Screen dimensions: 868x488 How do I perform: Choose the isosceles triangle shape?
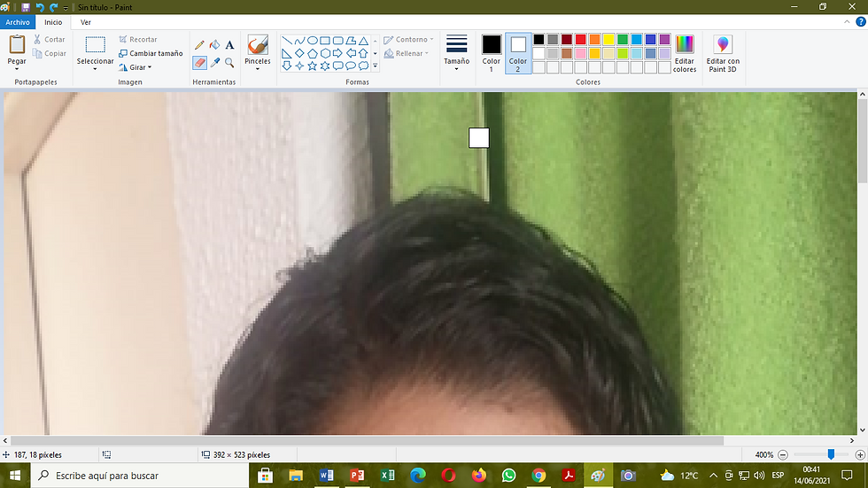point(363,41)
